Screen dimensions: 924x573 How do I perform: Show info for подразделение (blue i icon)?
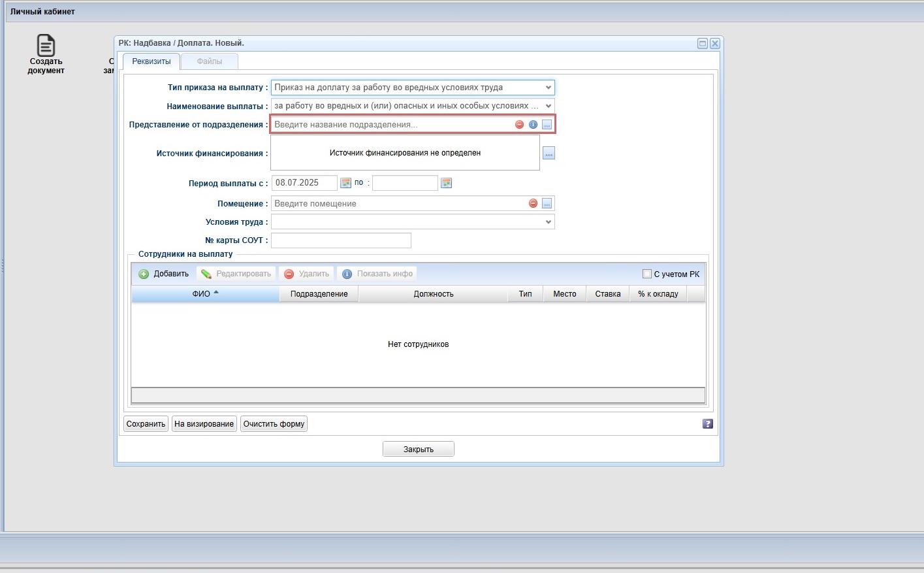533,125
